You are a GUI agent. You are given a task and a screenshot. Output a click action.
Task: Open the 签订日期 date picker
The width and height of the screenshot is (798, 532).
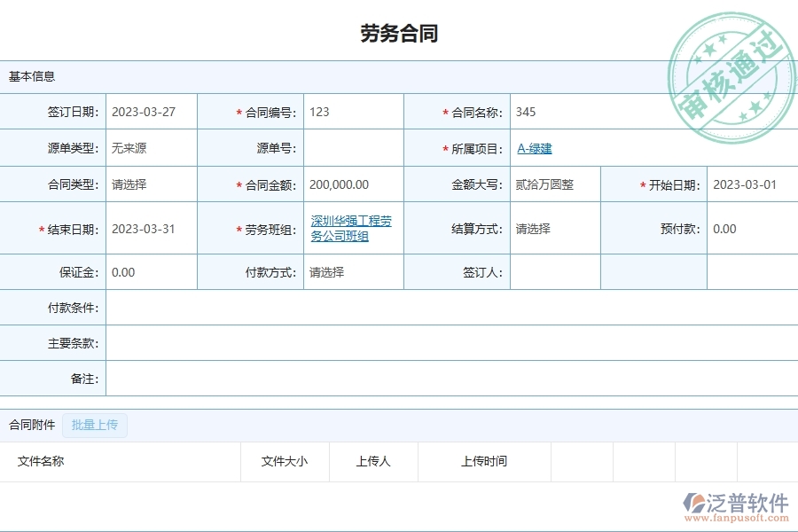[x=151, y=112]
